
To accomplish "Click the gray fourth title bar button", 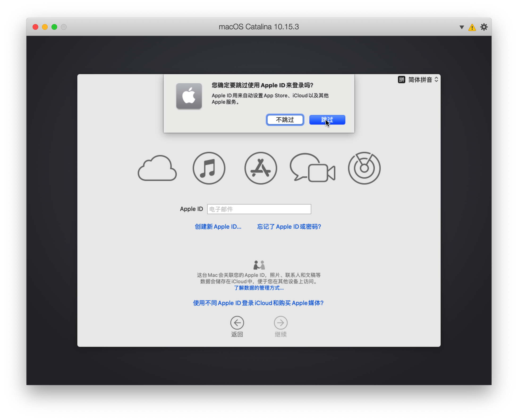I will coord(64,27).
